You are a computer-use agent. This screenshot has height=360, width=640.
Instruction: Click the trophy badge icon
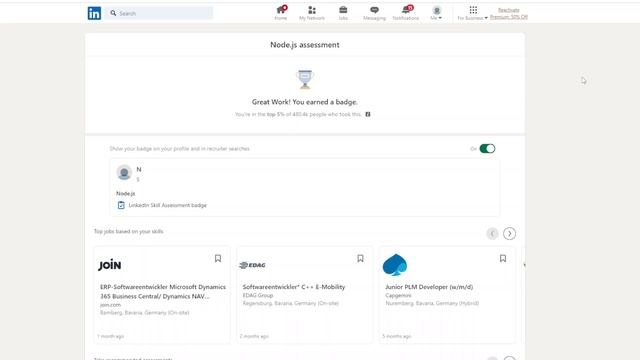coord(305,79)
